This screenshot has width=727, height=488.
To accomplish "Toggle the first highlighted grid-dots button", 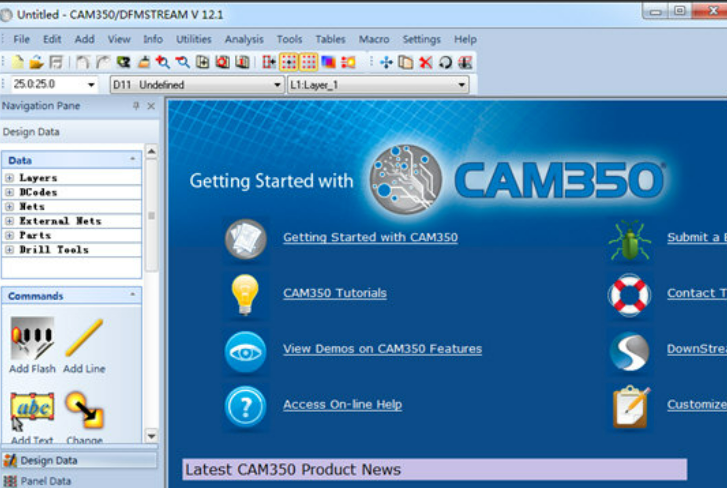I will [289, 62].
